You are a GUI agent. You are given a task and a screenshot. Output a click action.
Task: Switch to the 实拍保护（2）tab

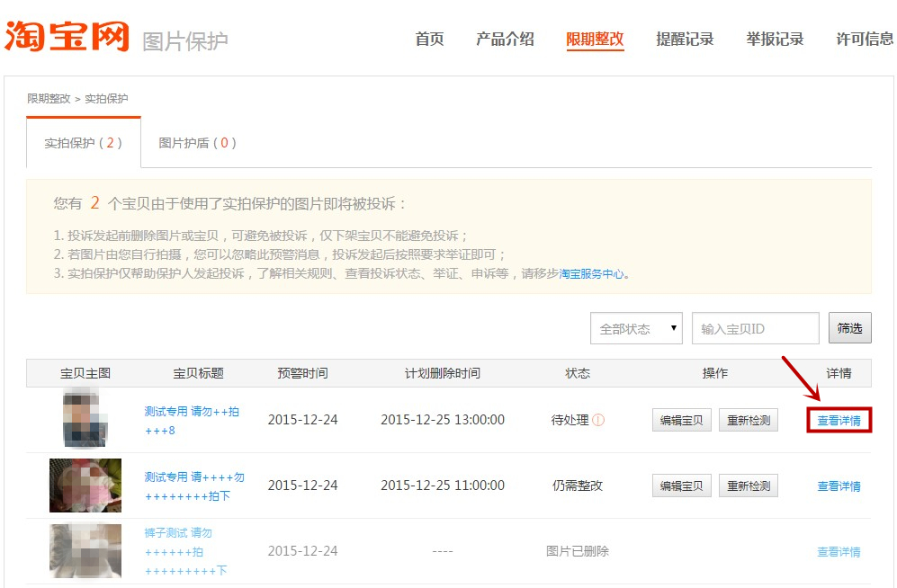tap(82, 144)
